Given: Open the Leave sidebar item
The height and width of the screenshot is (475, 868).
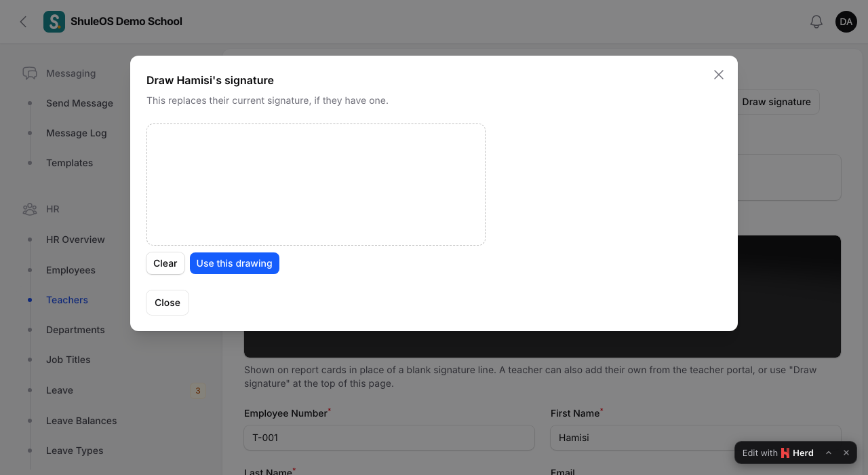Looking at the screenshot, I should pos(60,390).
